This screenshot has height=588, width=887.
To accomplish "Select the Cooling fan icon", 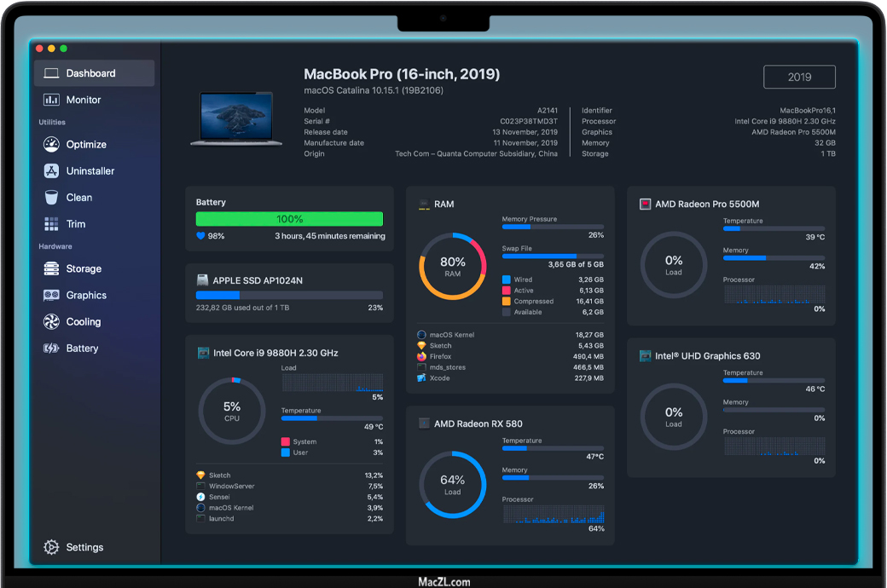I will coord(51,322).
